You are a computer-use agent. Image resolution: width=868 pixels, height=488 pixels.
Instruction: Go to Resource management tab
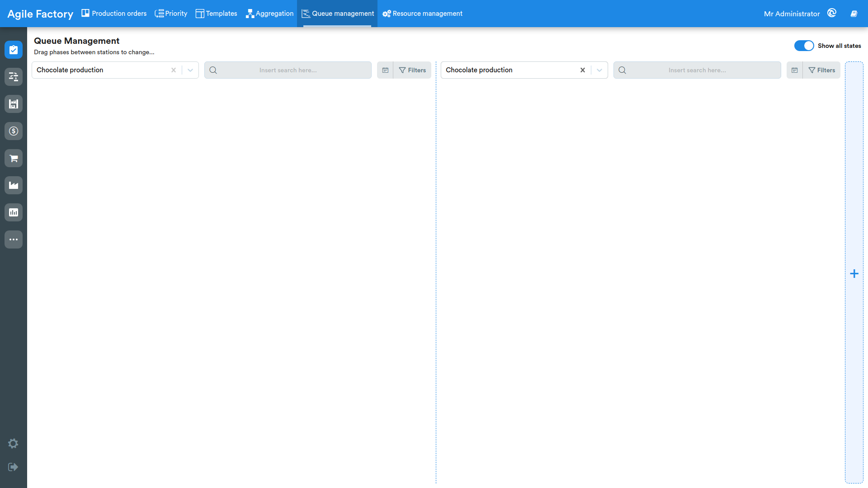coord(422,14)
